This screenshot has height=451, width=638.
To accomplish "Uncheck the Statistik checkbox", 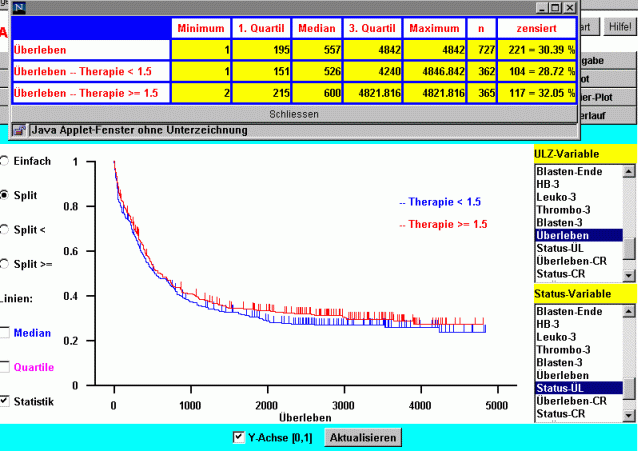I will [x=6, y=401].
